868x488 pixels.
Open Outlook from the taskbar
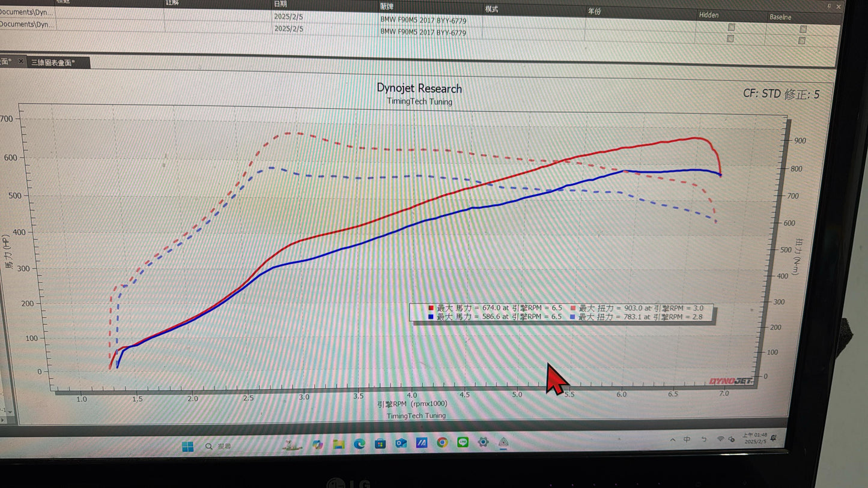tap(401, 444)
